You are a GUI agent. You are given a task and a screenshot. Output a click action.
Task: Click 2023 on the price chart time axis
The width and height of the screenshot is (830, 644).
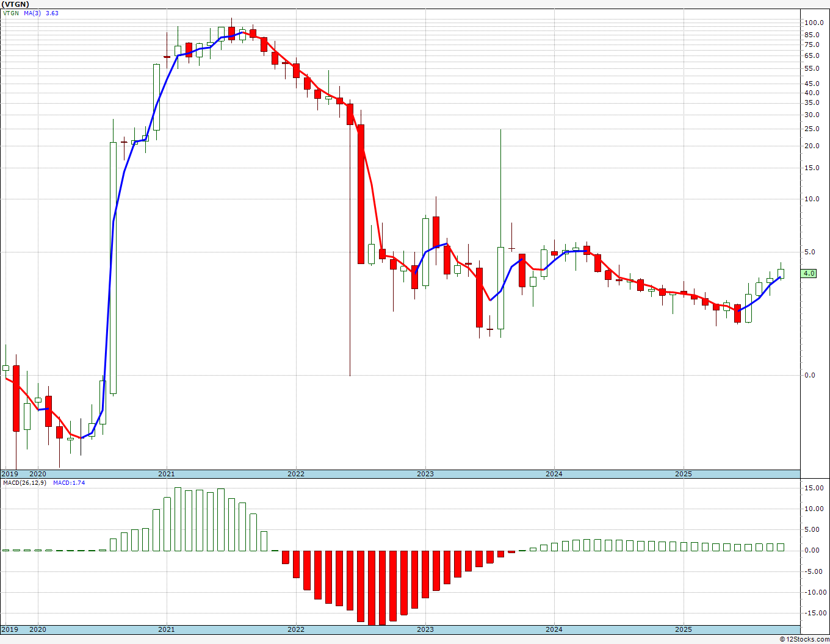tap(425, 474)
